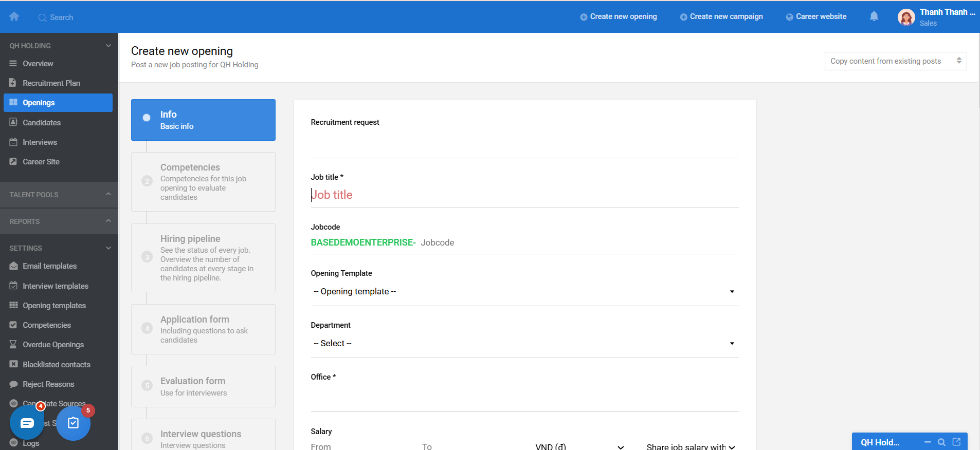Go to the Evaluation form step
The width and height of the screenshot is (980, 450).
pos(203,386)
